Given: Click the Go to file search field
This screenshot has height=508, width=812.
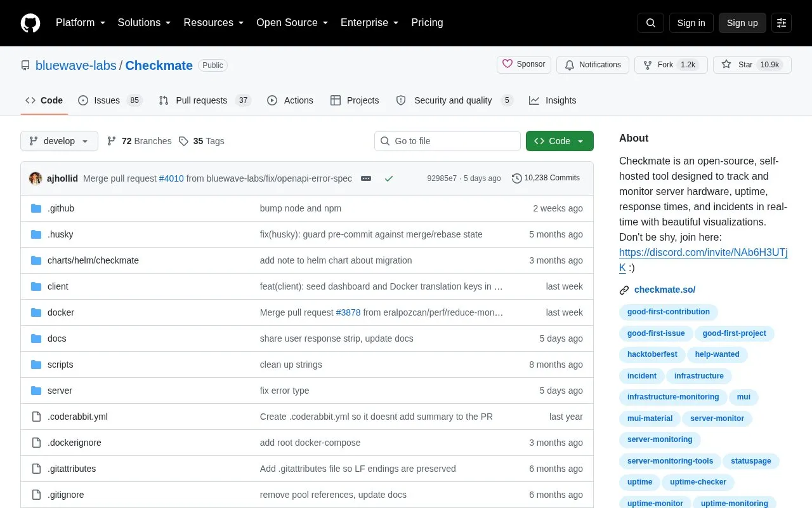Looking at the screenshot, I should pyautogui.click(x=447, y=141).
